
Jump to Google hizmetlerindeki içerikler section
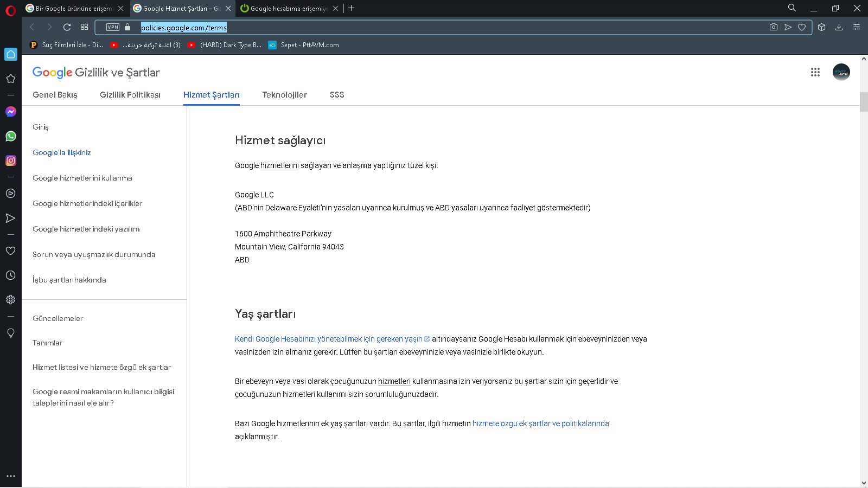tap(87, 203)
